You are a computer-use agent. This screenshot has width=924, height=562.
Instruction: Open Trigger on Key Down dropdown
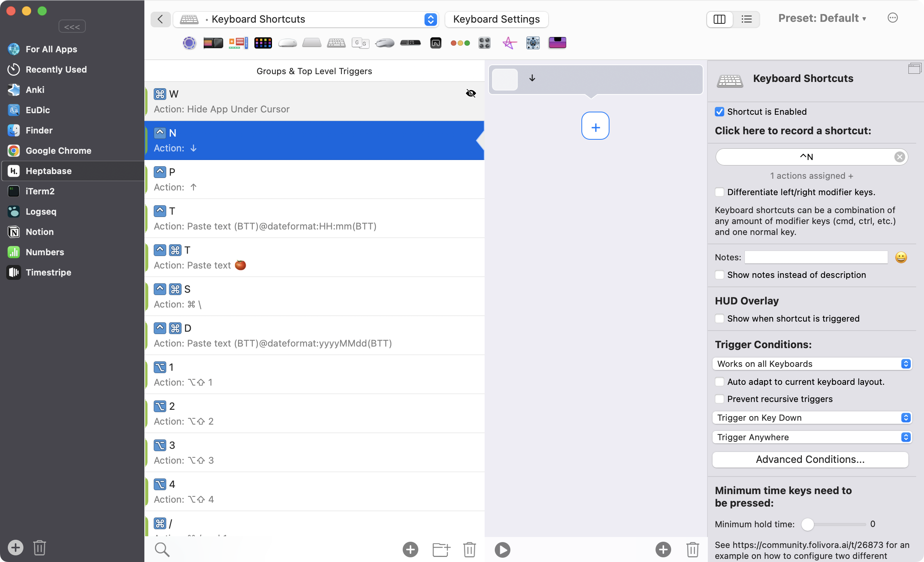(x=812, y=418)
